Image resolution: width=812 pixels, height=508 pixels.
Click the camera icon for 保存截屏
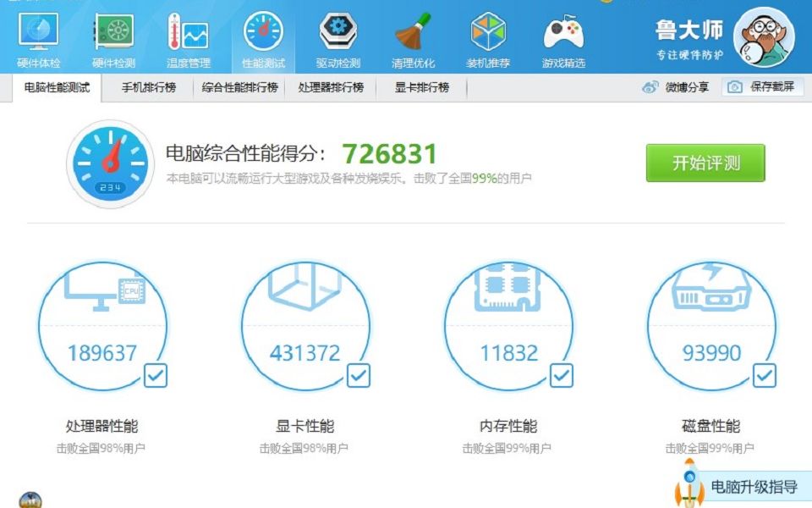(734, 87)
